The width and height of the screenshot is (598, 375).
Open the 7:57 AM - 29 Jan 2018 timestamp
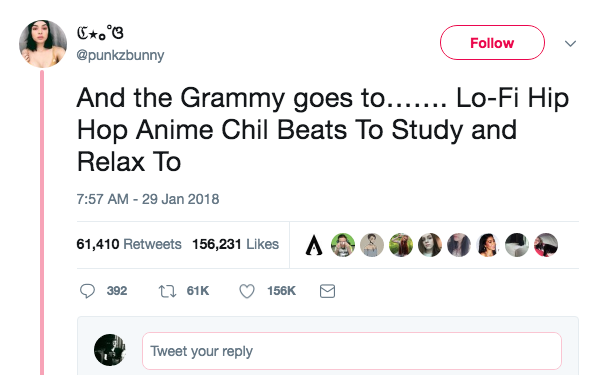148,199
